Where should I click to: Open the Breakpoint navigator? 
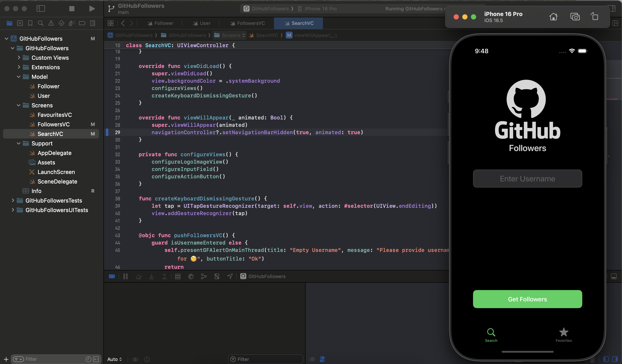pos(82,23)
